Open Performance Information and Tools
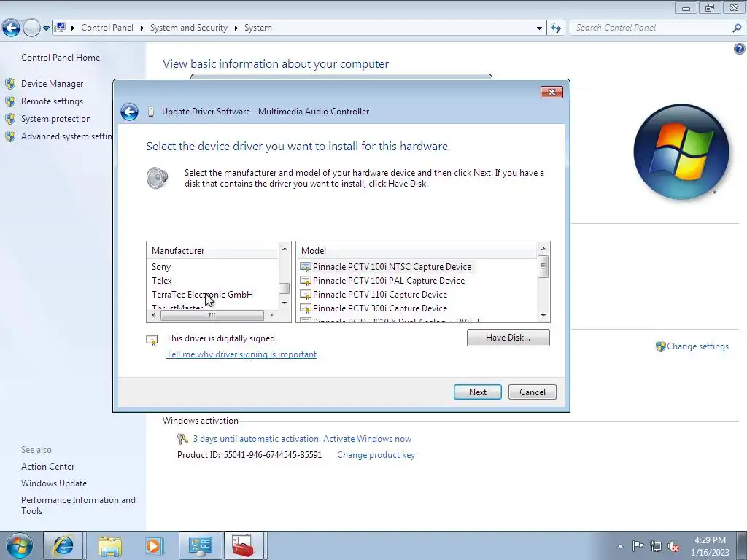Viewport: 747px width, 560px height. (78, 506)
